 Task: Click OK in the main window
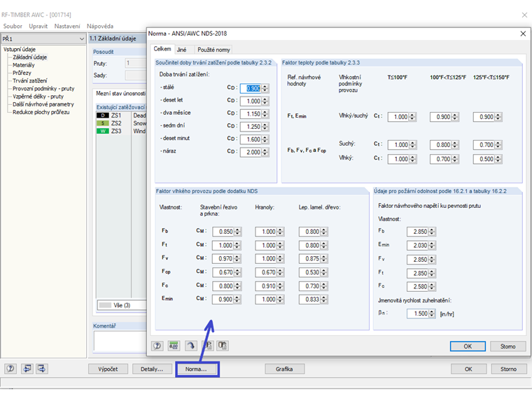point(468,369)
